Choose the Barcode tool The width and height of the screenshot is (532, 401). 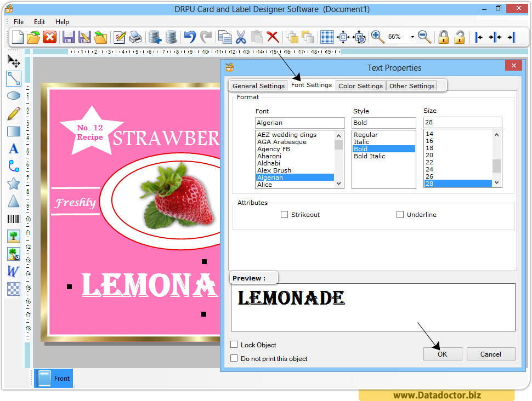point(13,219)
